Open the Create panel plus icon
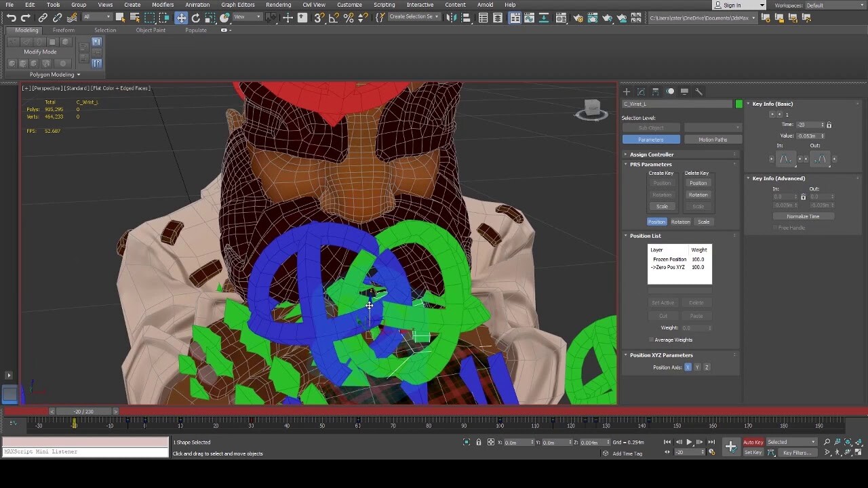 pyautogui.click(x=627, y=91)
